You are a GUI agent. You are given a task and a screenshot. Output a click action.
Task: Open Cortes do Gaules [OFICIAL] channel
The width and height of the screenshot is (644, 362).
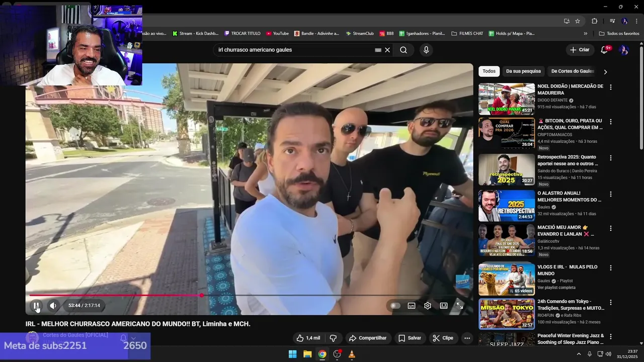[75, 335]
